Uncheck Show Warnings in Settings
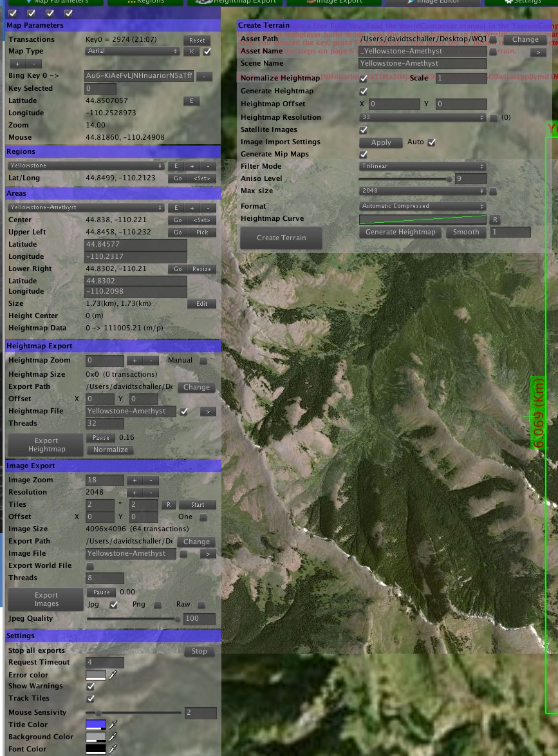 90,686
